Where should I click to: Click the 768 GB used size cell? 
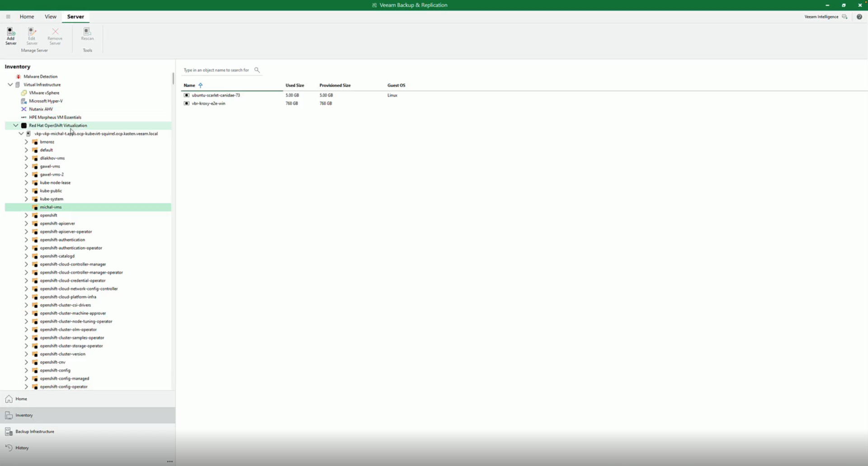click(x=292, y=104)
